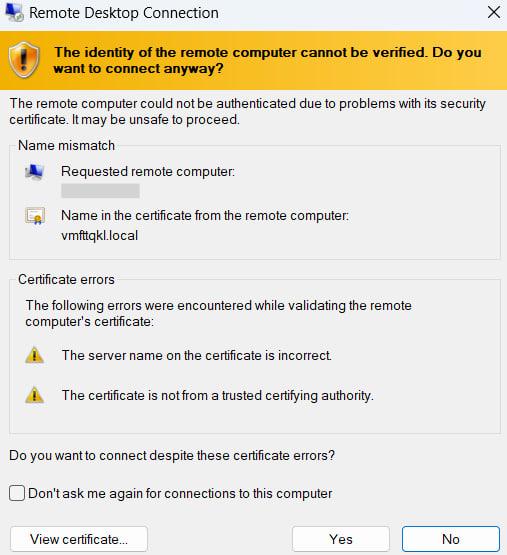Click the Remote Desktop Connection title icon
The width and height of the screenshot is (507, 555).
[x=15, y=13]
